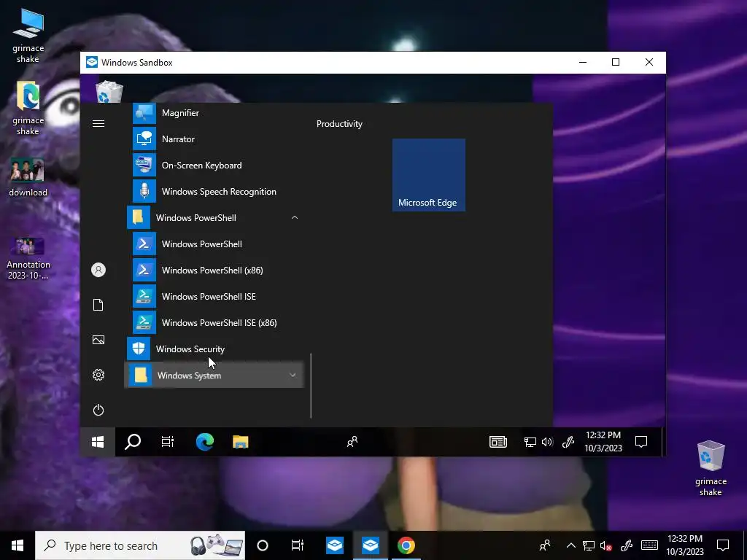747x560 pixels.
Task: Open Settings gear in Start sidebar
Action: click(98, 375)
